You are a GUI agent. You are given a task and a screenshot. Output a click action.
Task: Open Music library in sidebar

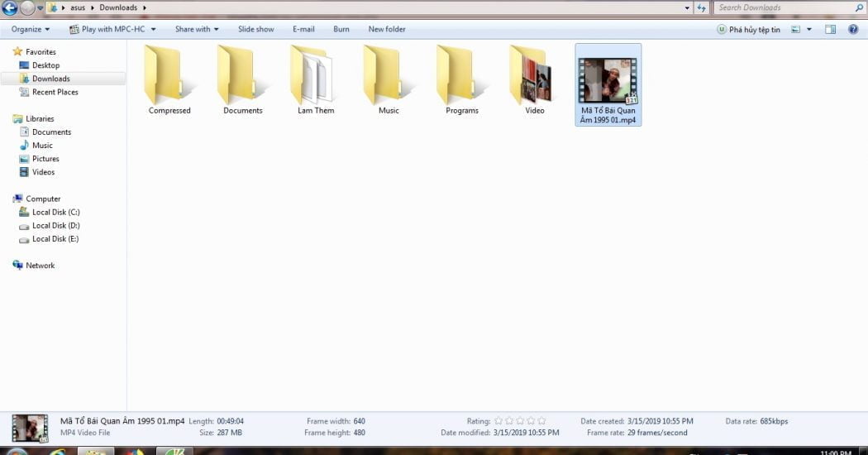click(x=42, y=146)
